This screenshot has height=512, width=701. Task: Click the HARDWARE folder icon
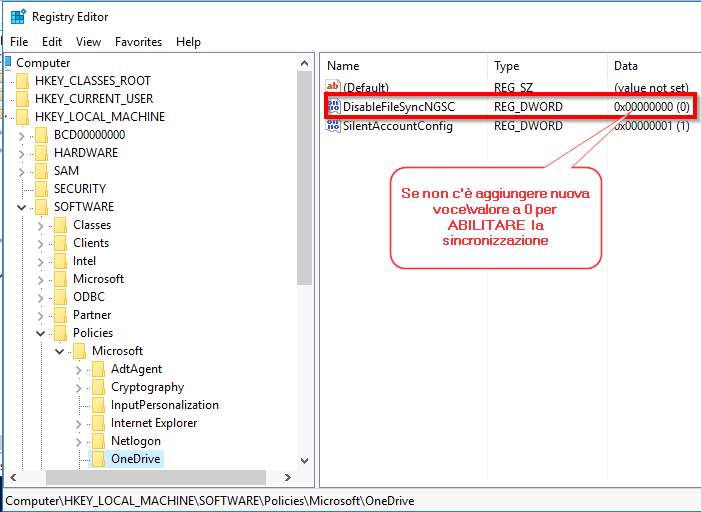point(42,153)
